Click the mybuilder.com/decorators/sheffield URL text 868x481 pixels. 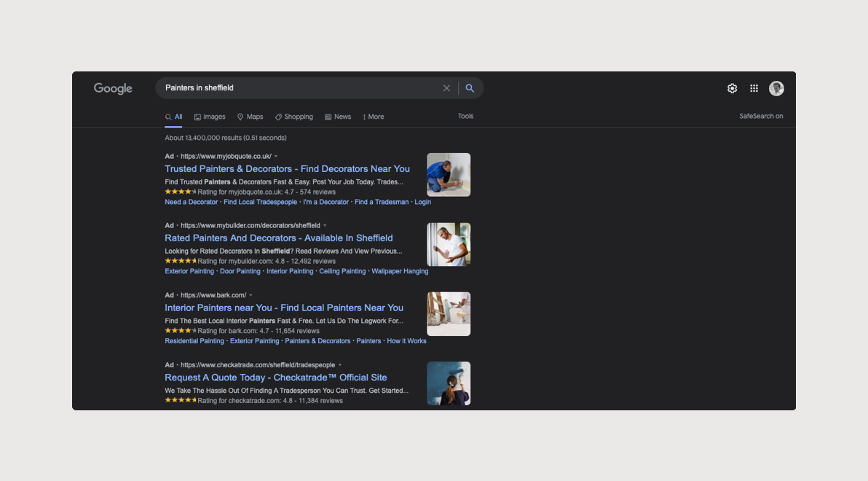(250, 225)
